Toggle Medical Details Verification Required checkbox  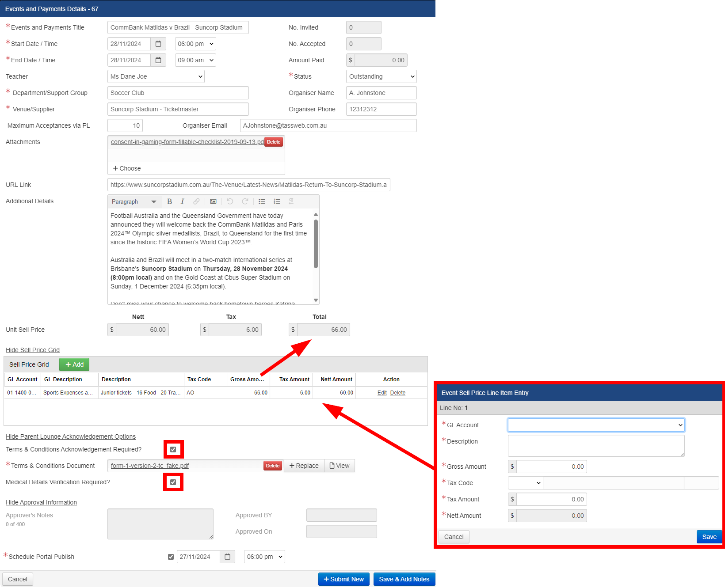tap(173, 482)
